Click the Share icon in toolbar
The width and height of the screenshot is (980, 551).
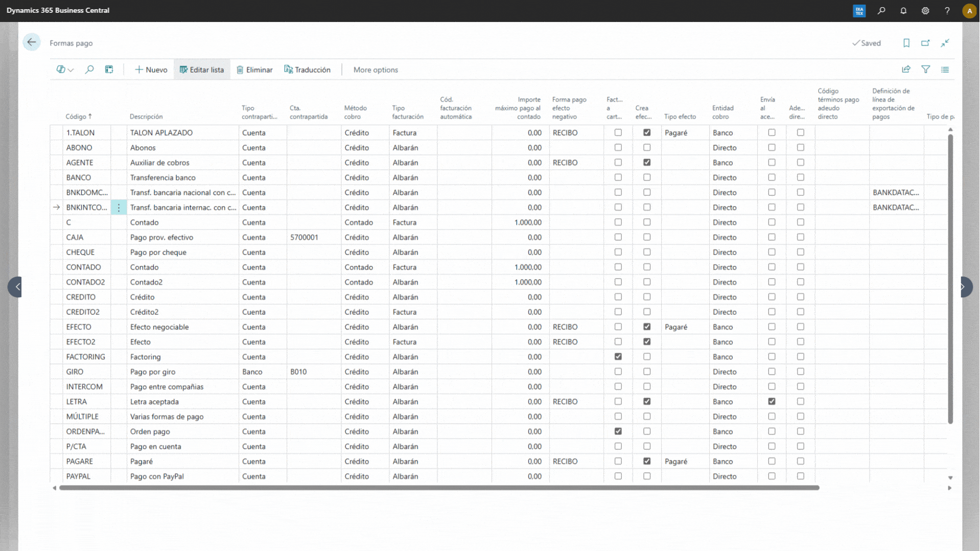pyautogui.click(x=906, y=70)
